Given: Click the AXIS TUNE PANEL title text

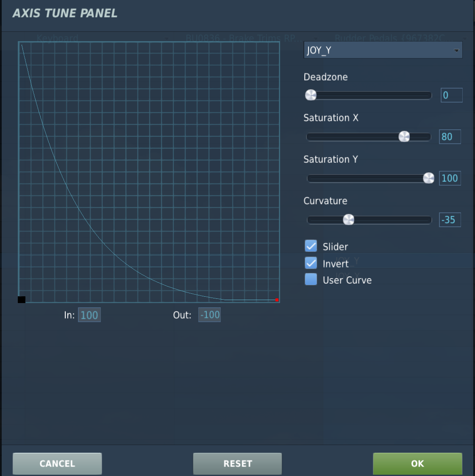Looking at the screenshot, I should tap(65, 13).
